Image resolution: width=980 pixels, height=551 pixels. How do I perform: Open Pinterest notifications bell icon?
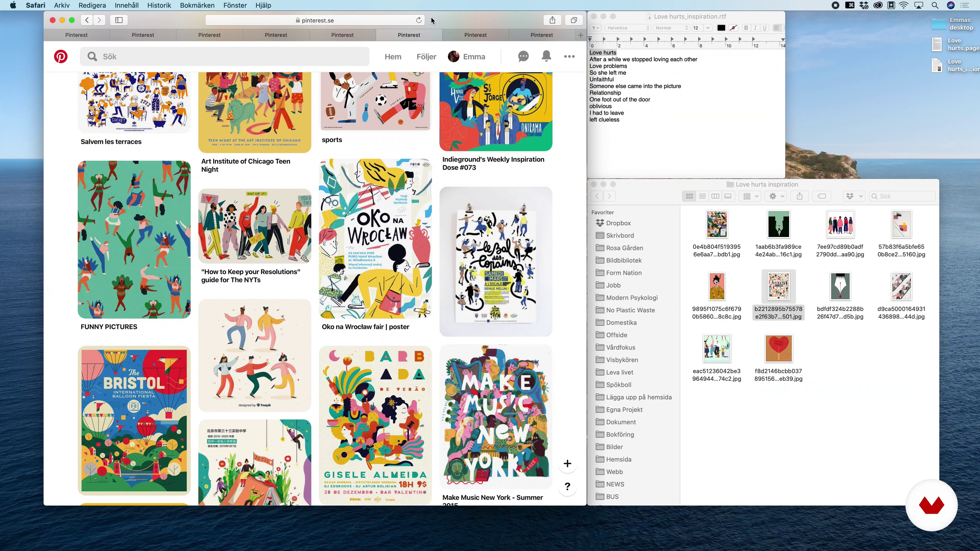546,56
